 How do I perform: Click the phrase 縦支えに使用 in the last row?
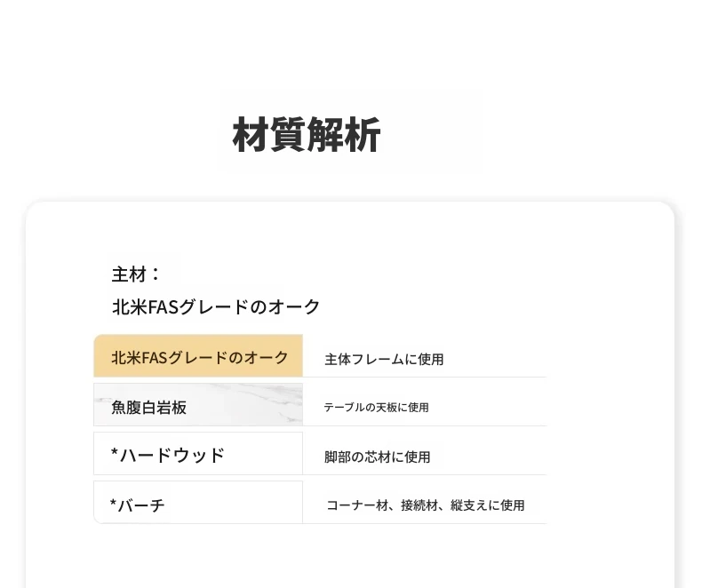(487, 505)
